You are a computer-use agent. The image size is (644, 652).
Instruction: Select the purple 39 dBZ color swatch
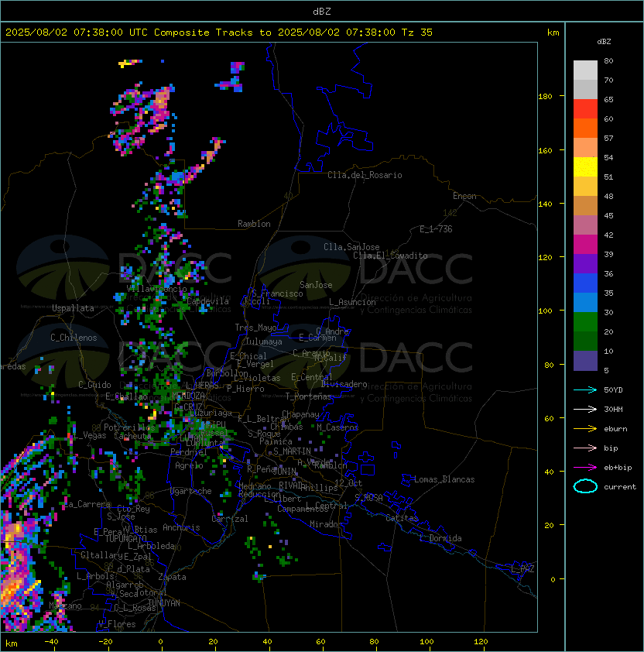pyautogui.click(x=585, y=263)
